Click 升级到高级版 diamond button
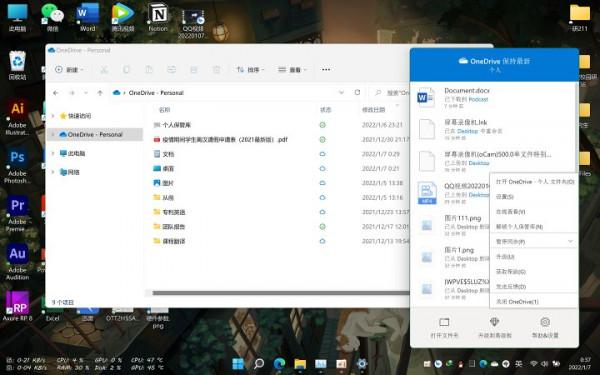The height and width of the screenshot is (375, 600). click(x=494, y=328)
